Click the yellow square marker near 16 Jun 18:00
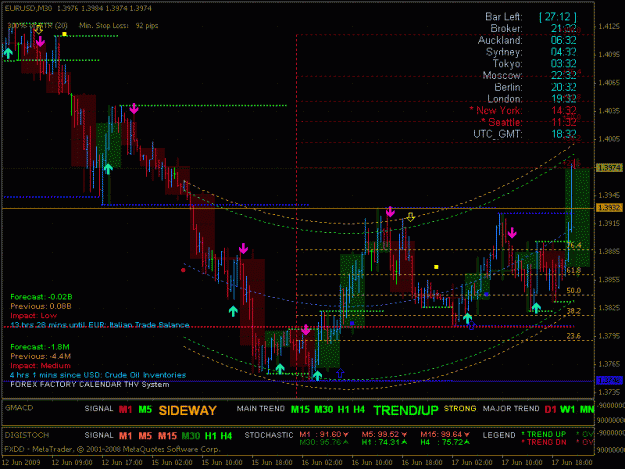625x469 pixels. pyautogui.click(x=436, y=267)
